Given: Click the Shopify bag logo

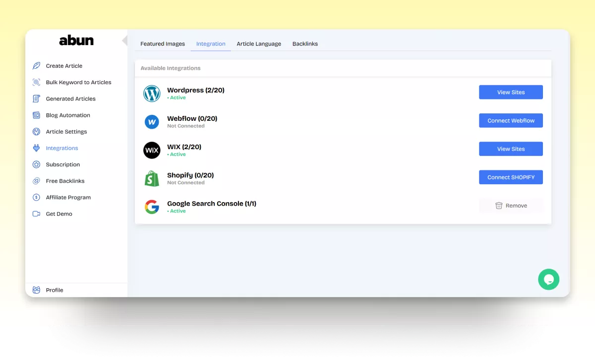Looking at the screenshot, I should tap(152, 179).
